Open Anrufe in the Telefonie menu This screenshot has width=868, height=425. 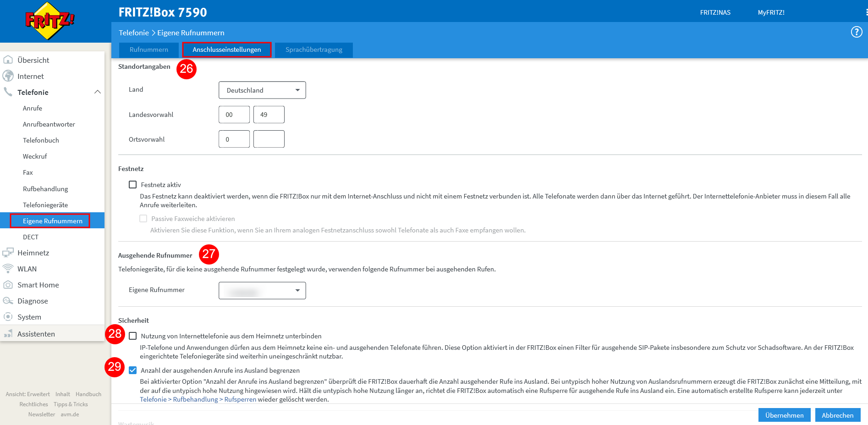(x=33, y=108)
